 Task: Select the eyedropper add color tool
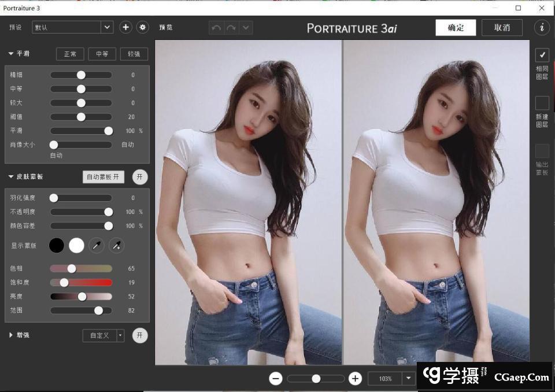coord(116,246)
